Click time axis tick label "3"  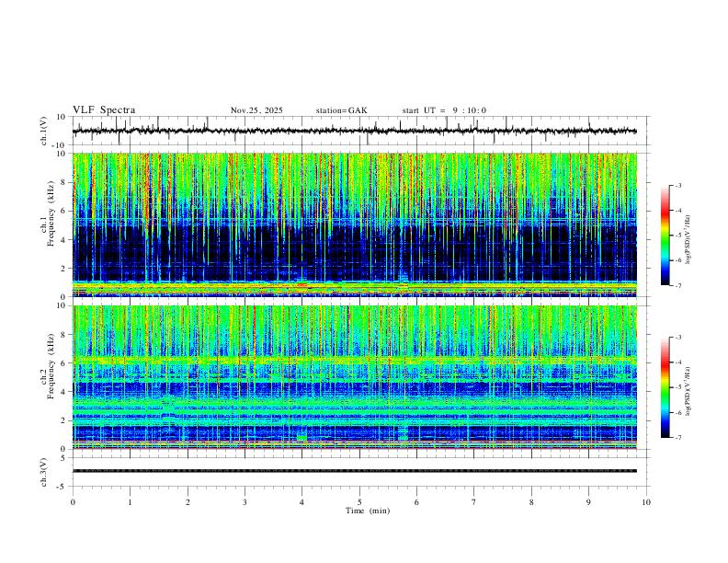point(245,502)
